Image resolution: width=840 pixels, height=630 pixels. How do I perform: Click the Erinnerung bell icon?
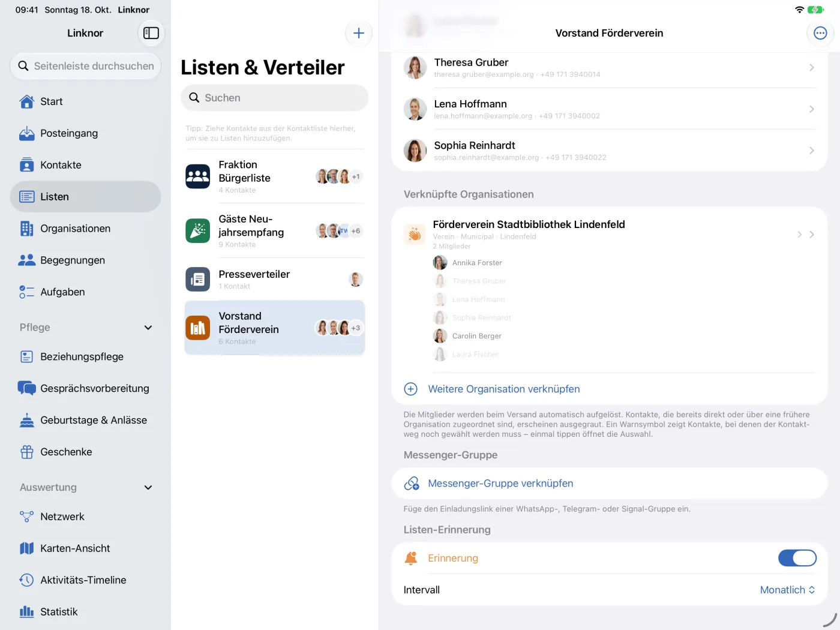pyautogui.click(x=411, y=558)
